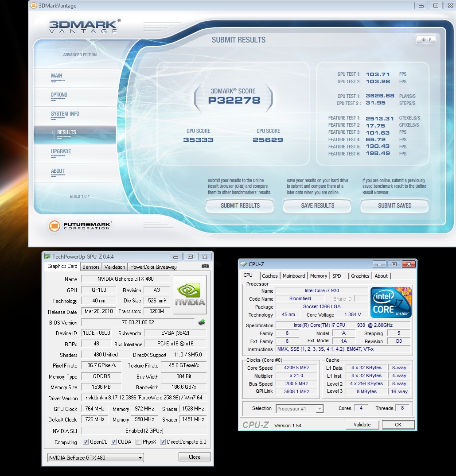Click the Intel Core i7 logo in CPU-Z
Viewport: 456px width, 476px height.
pos(391,302)
